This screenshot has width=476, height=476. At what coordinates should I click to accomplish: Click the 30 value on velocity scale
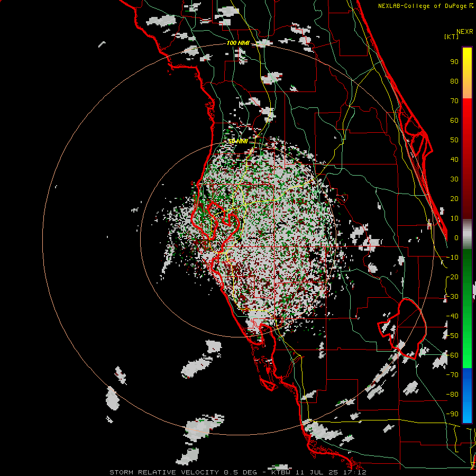pyautogui.click(x=454, y=179)
